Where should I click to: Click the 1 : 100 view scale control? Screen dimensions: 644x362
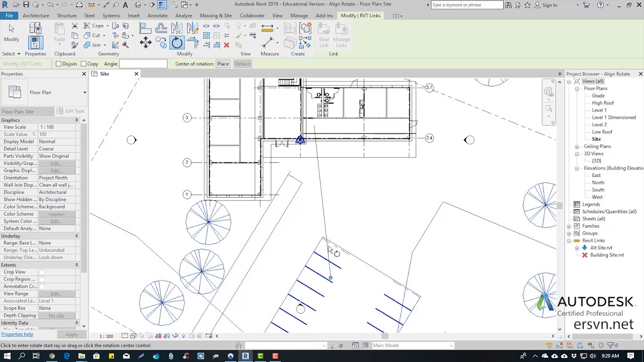(x=106, y=336)
